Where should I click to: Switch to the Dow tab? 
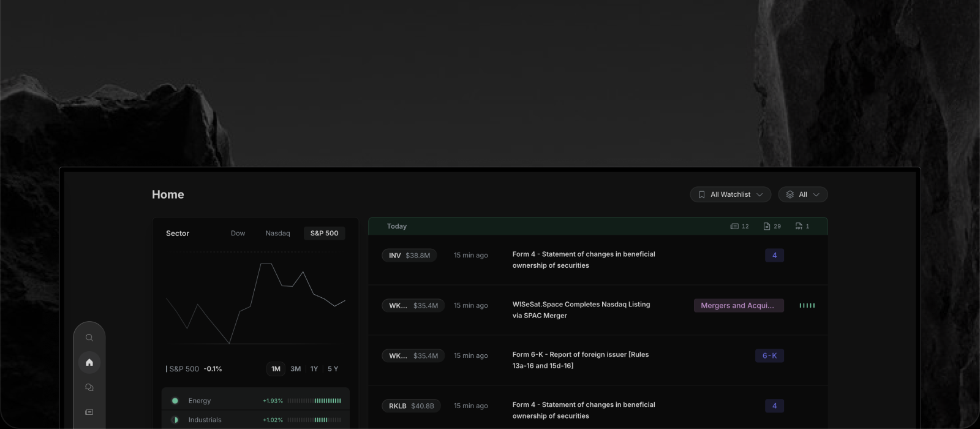[238, 233]
